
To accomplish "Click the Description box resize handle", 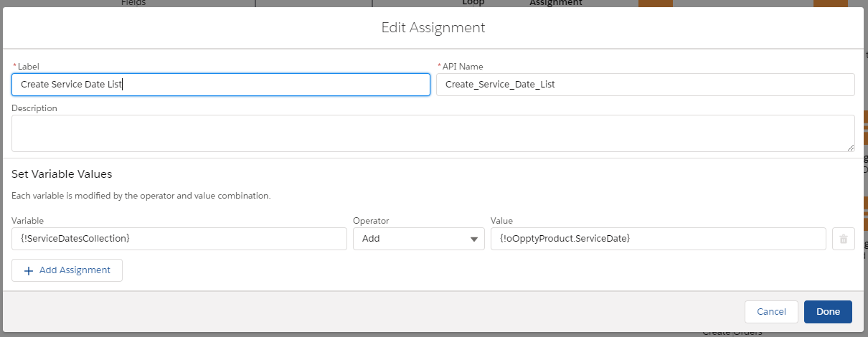I will [x=850, y=147].
